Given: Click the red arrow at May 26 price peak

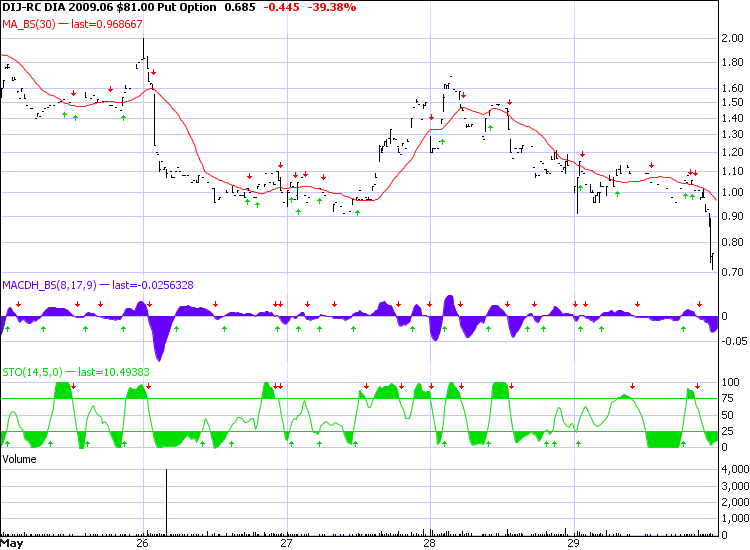Looking at the screenshot, I should pos(153,73).
